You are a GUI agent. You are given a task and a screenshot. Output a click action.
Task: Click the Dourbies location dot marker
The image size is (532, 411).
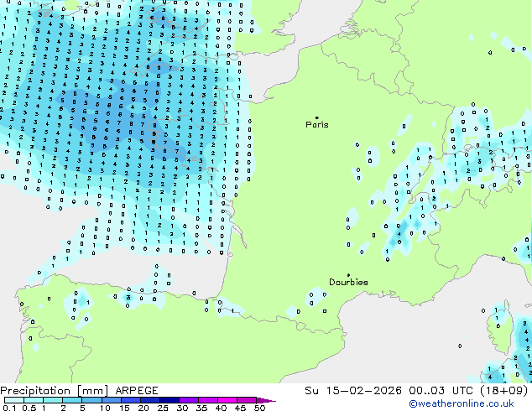(348, 275)
